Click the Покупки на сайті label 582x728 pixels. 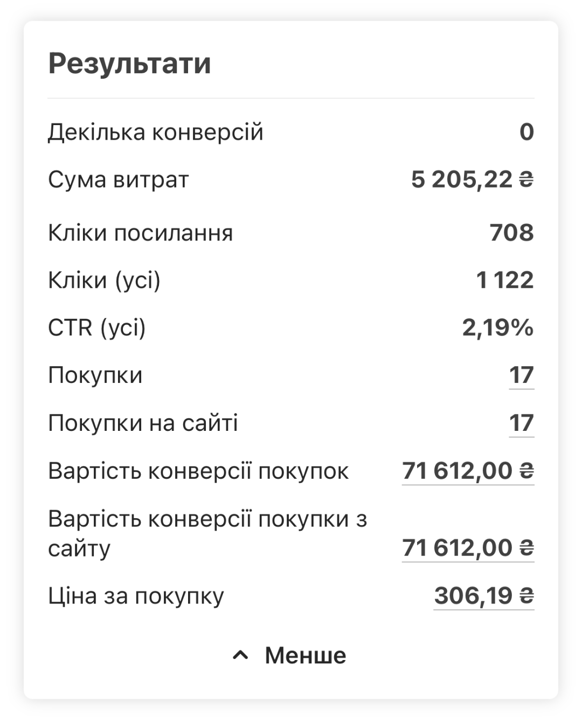[143, 423]
